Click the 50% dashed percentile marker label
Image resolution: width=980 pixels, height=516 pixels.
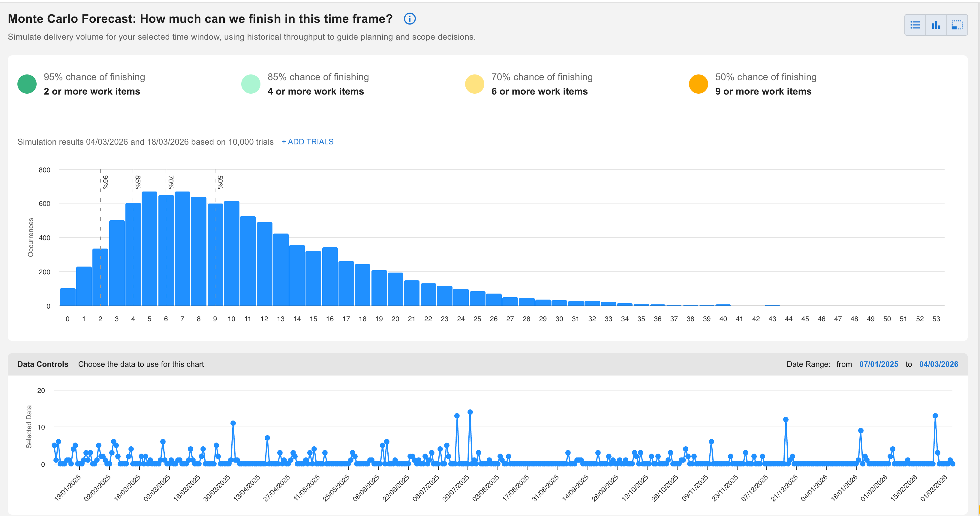coord(220,182)
